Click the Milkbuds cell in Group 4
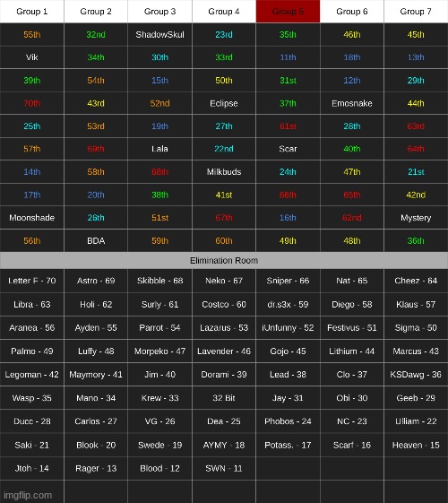The width and height of the screenshot is (448, 503). point(224,172)
